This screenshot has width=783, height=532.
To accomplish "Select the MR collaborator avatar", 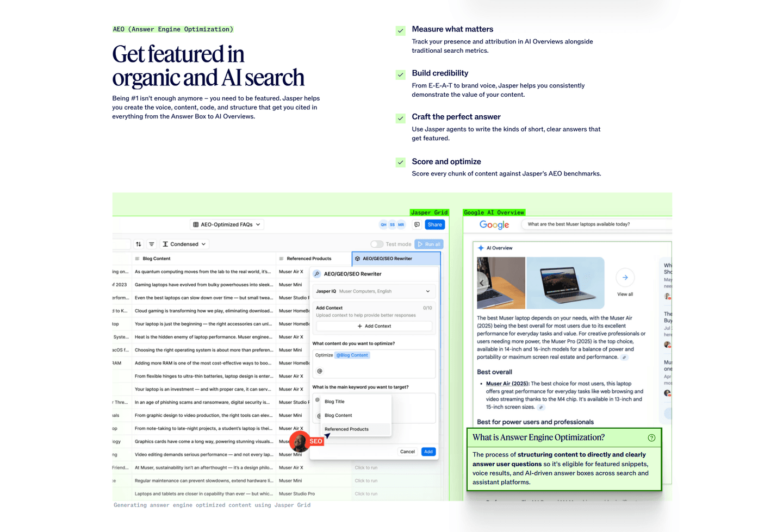I will [401, 224].
